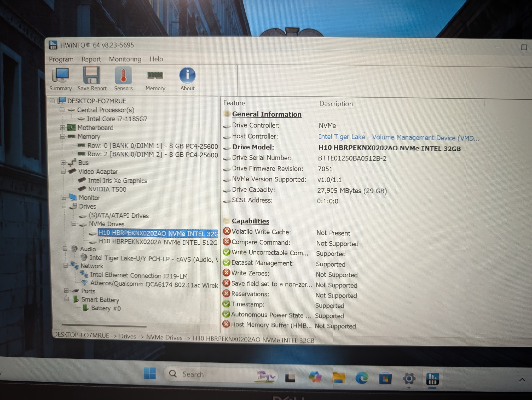
Task: Click the Ports tree icon
Action: coord(76,291)
